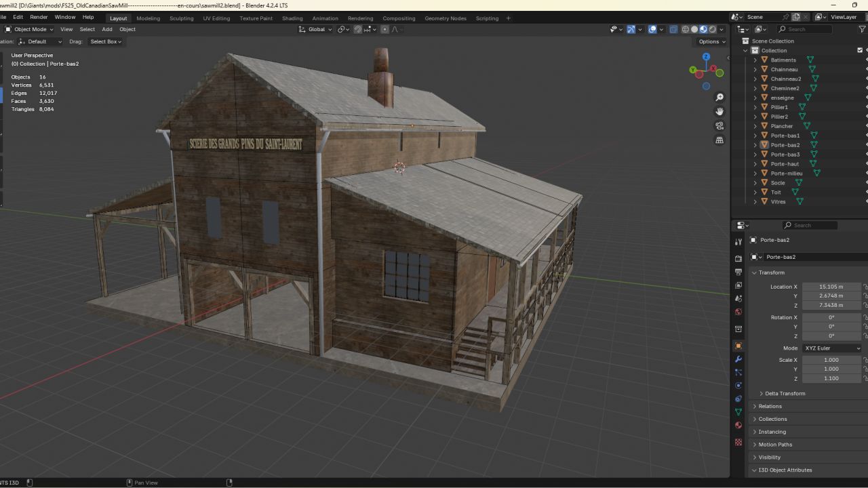Open the Modifiers wrench tab in Properties
This screenshot has width=868, height=488.
(x=738, y=359)
